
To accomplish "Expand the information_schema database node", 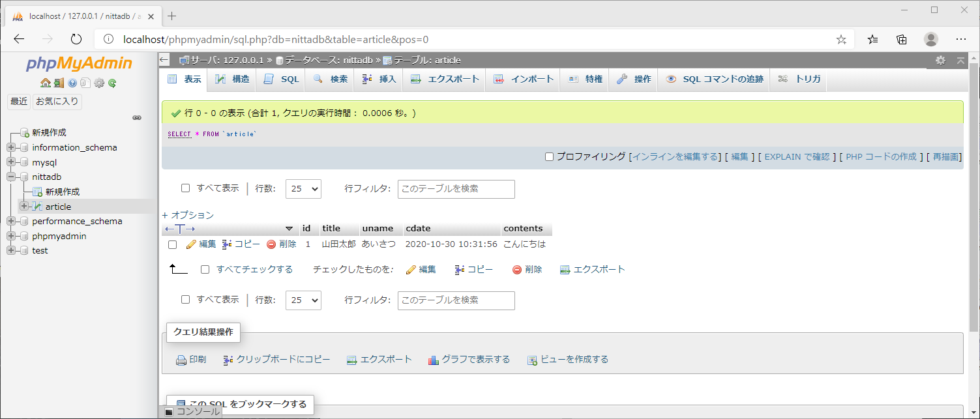I will tap(11, 147).
